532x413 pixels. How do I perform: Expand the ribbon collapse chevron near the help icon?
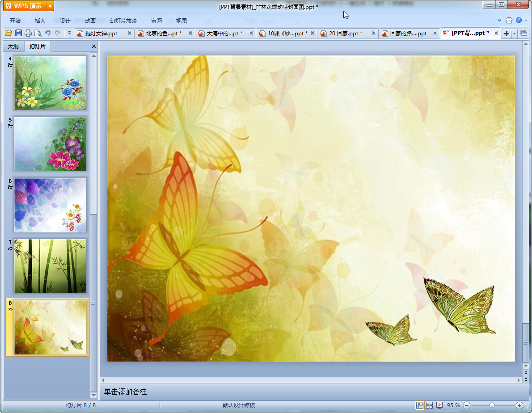(499, 21)
